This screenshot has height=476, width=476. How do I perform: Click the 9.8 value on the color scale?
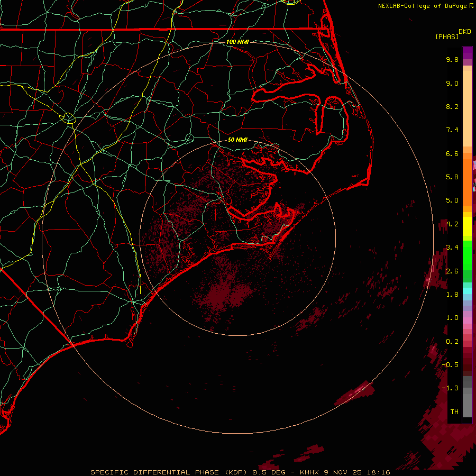click(452, 59)
